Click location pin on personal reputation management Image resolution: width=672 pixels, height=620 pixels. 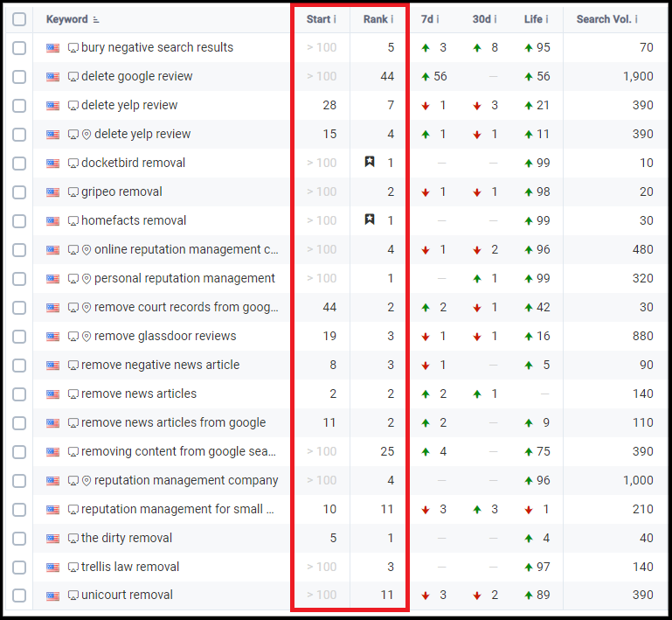coord(87,279)
